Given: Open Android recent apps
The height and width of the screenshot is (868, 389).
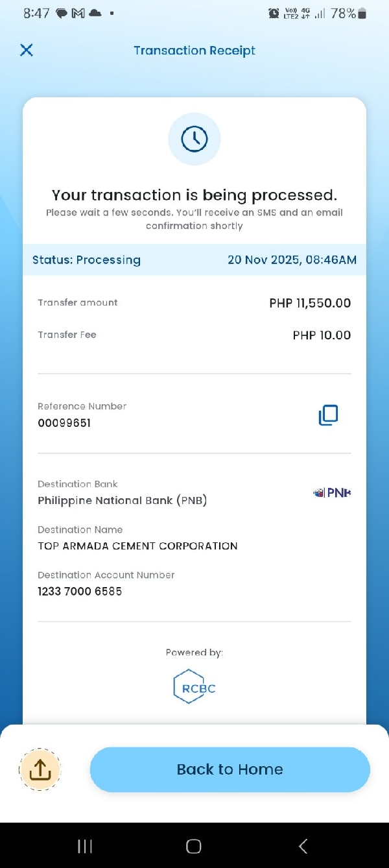Looking at the screenshot, I should 85,846.
